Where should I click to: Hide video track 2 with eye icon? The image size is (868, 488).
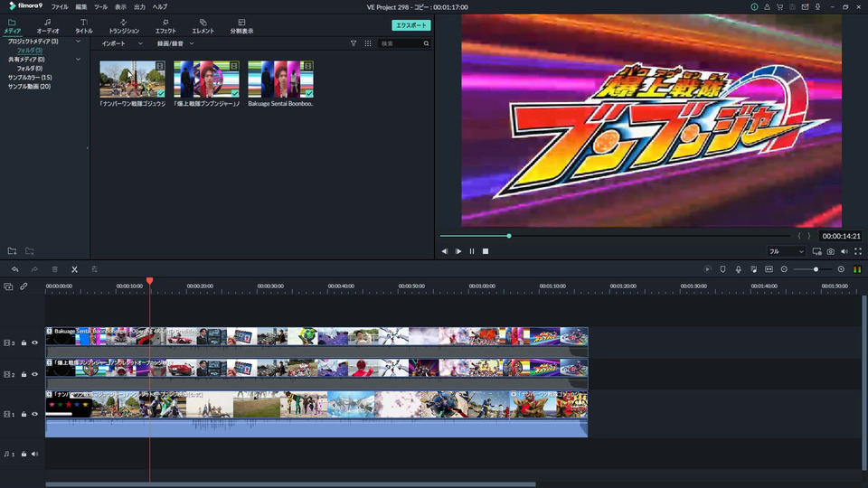(x=35, y=374)
